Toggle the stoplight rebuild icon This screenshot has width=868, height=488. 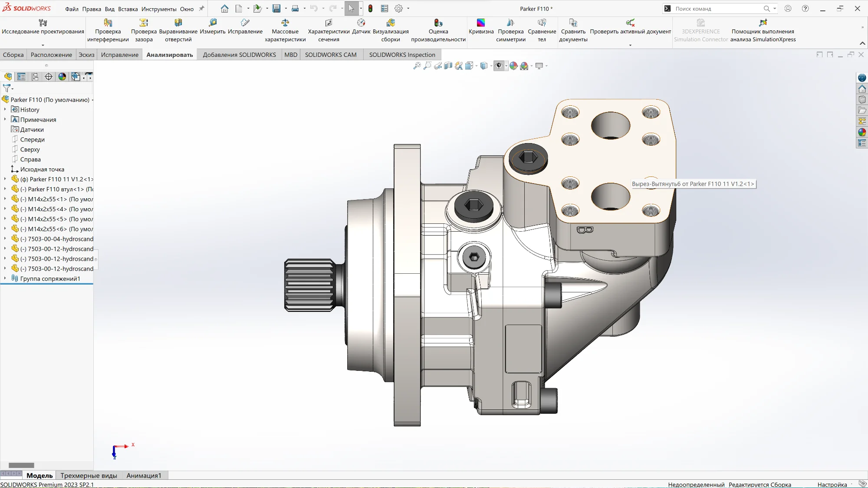coord(370,9)
